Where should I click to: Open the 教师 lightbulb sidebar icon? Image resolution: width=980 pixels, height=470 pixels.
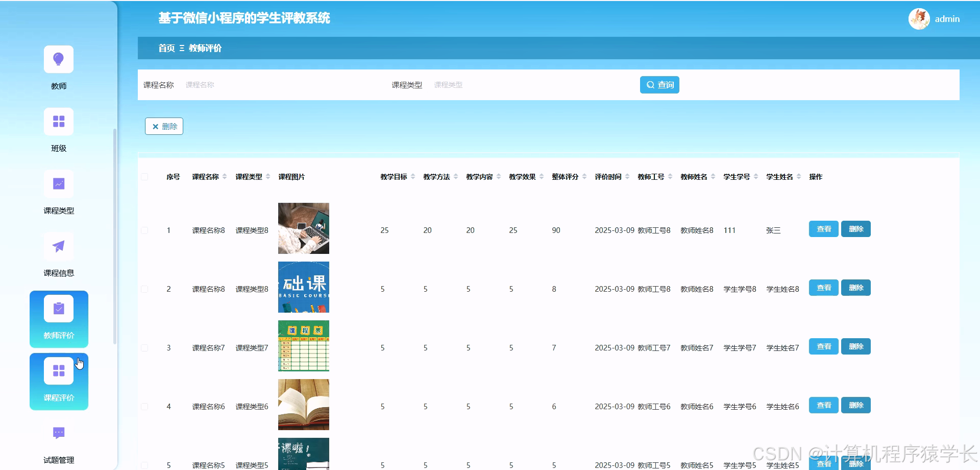click(59, 59)
